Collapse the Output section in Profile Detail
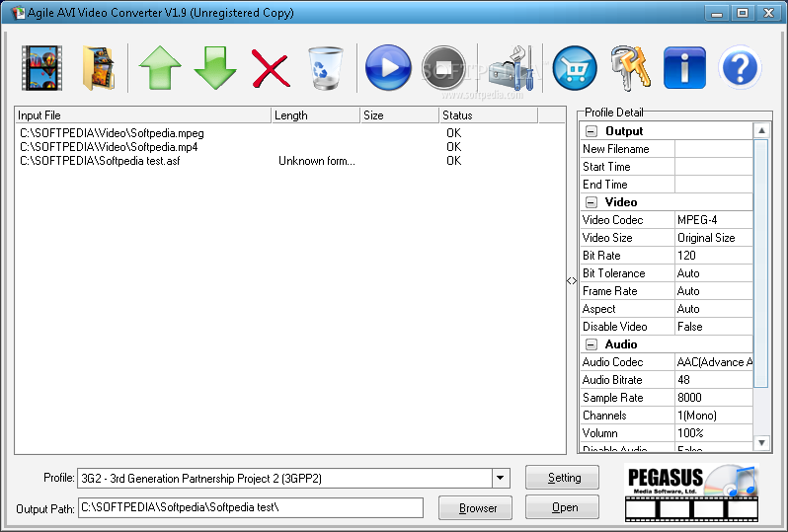This screenshot has height=532, width=788. click(591, 131)
